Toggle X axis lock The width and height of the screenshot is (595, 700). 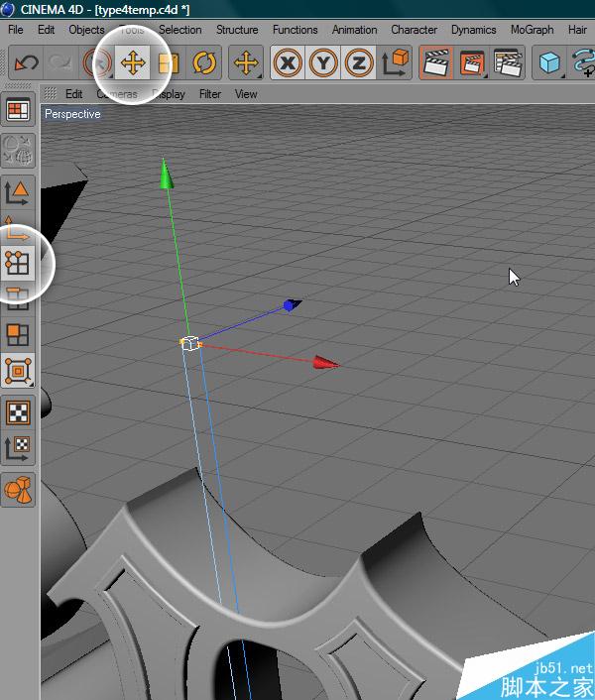[x=288, y=62]
